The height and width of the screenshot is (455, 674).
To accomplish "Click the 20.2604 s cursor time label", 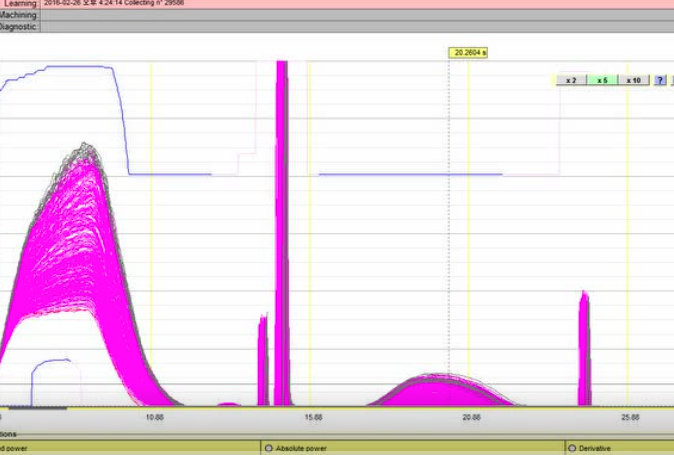I will [x=469, y=52].
